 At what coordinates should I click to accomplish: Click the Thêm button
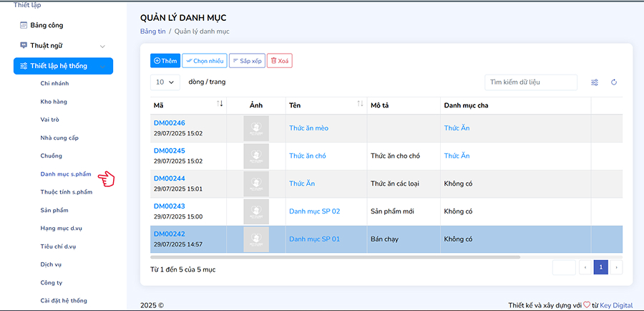click(x=165, y=61)
